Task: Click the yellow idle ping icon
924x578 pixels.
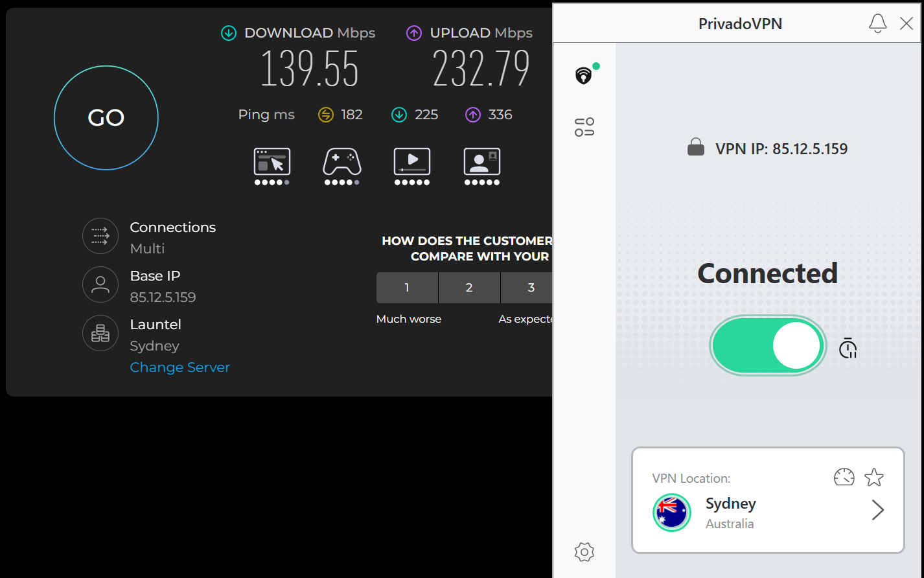Action: pos(325,115)
